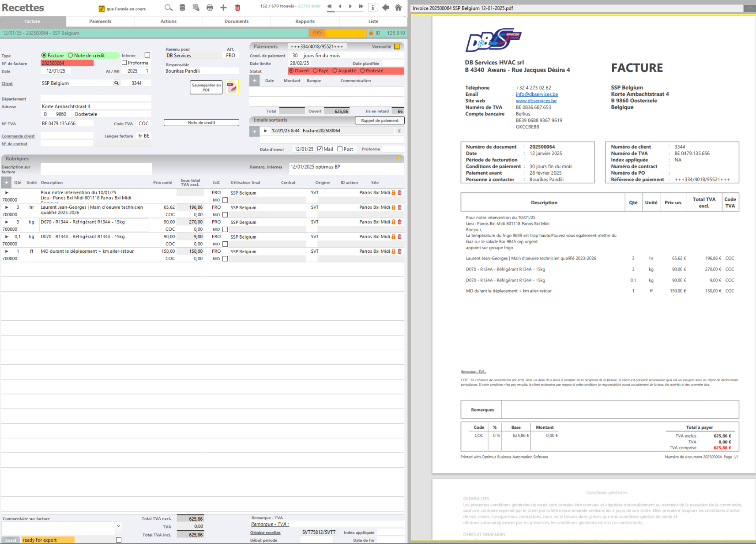Toggle the Verrouillé checkbox

tap(397, 46)
